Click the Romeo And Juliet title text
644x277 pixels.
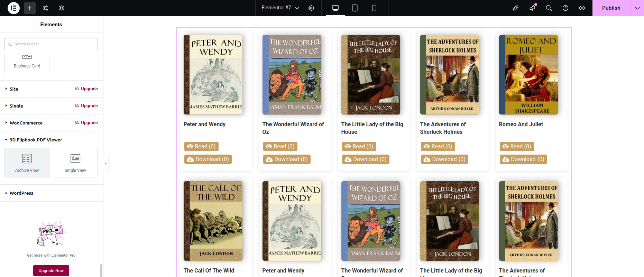(521, 124)
